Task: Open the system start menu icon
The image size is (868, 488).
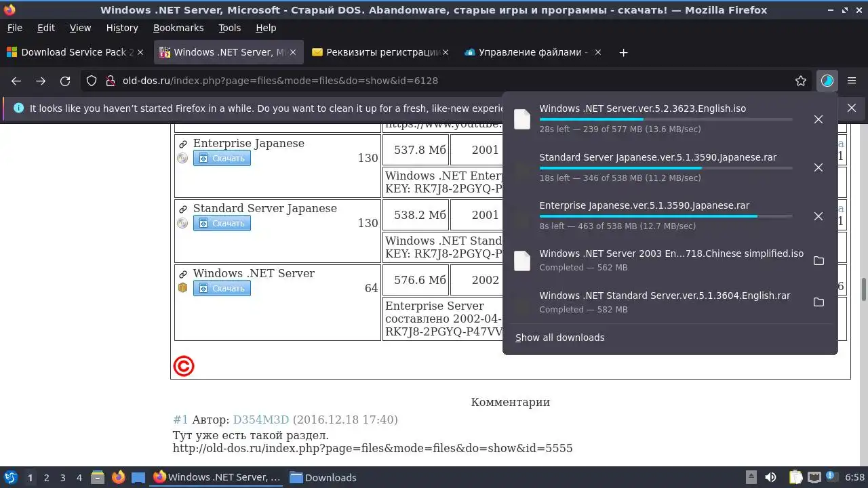Action: tap(10, 477)
